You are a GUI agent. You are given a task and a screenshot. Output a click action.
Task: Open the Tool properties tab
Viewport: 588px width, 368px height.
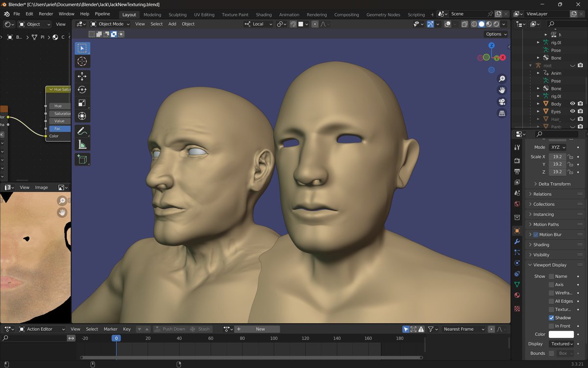tap(517, 147)
